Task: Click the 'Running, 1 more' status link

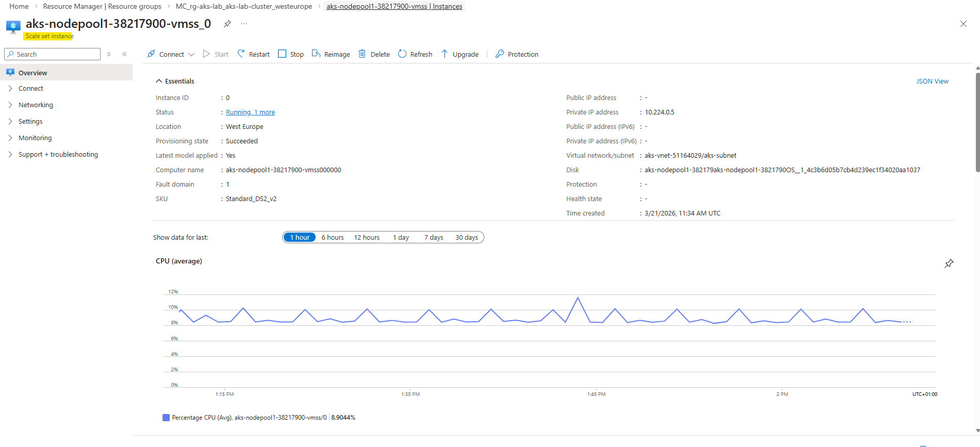Action: (x=250, y=112)
